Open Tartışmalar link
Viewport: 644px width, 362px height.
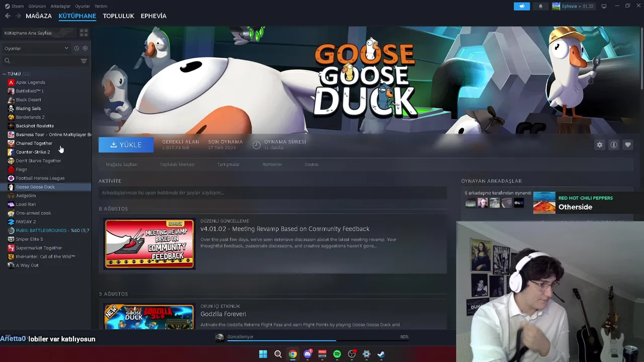(228, 164)
